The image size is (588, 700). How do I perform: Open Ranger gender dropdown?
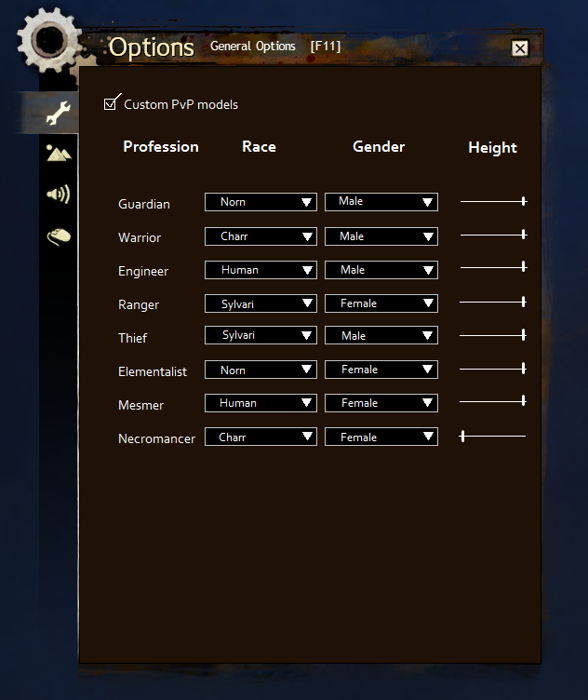(x=381, y=303)
